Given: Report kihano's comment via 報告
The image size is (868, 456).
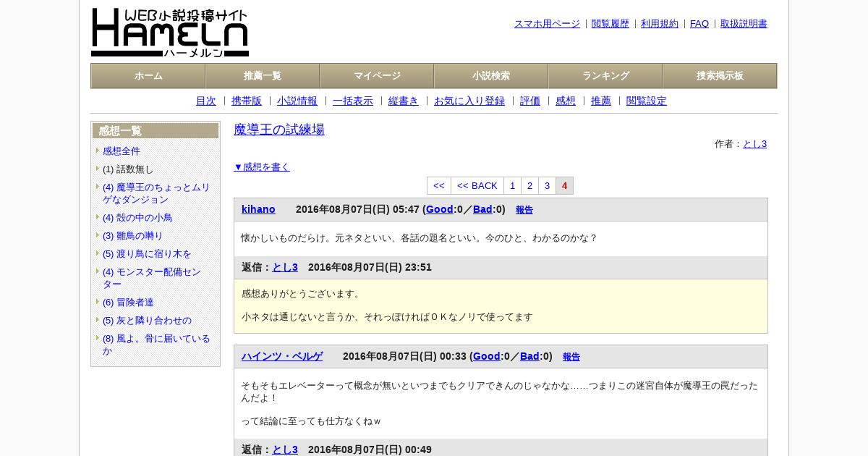Looking at the screenshot, I should (x=524, y=211).
